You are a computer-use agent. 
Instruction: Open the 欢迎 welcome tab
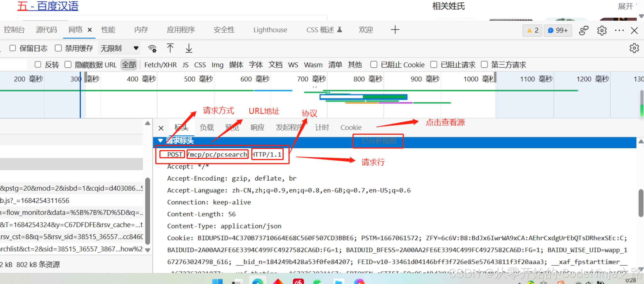(366, 30)
